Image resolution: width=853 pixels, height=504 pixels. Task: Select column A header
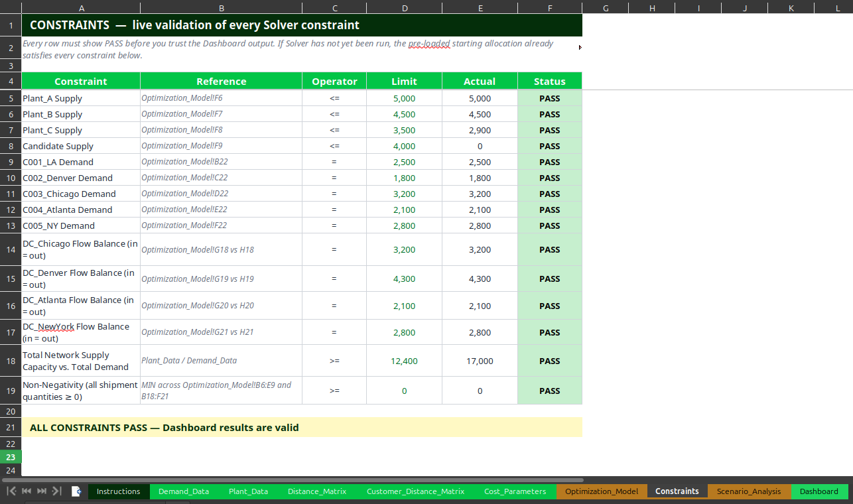81,8
